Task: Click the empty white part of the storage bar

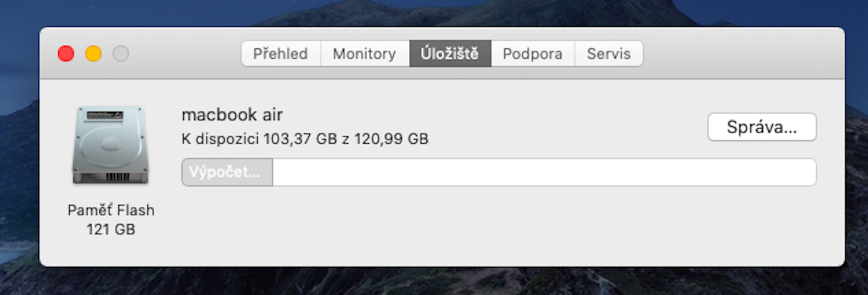Action: (x=542, y=172)
